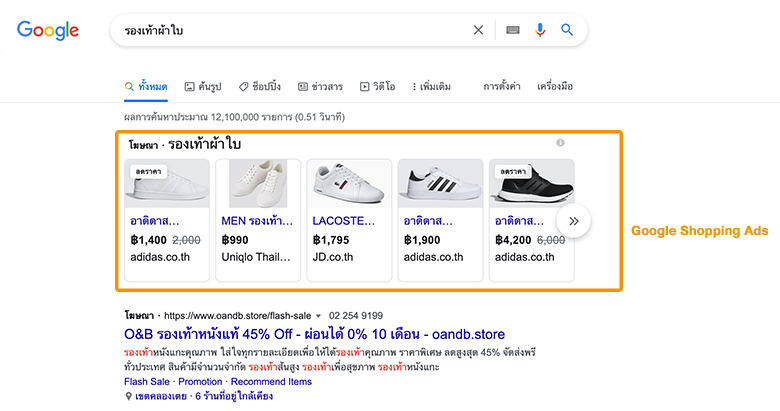Click the ฿1,795 price text
Screen dimensions: 780x411
[x=331, y=240]
